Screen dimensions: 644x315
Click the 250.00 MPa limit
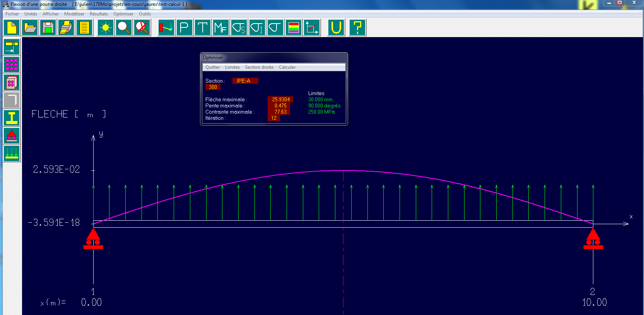[x=321, y=112]
